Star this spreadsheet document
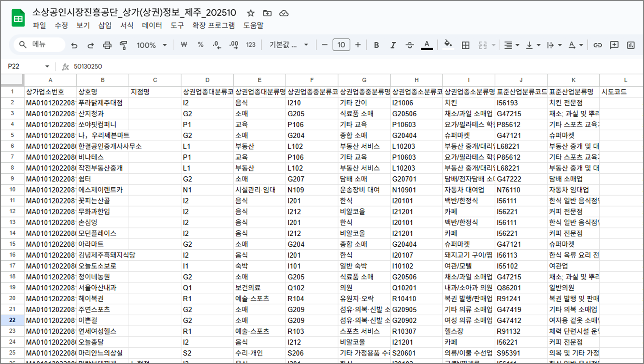Screen dimensions: 644x364 (x=251, y=13)
